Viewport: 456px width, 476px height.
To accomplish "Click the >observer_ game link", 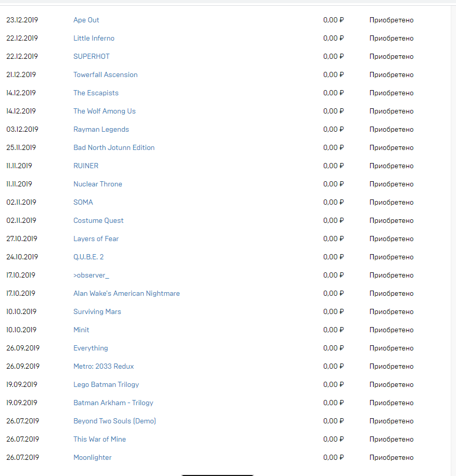I will 91,275.
